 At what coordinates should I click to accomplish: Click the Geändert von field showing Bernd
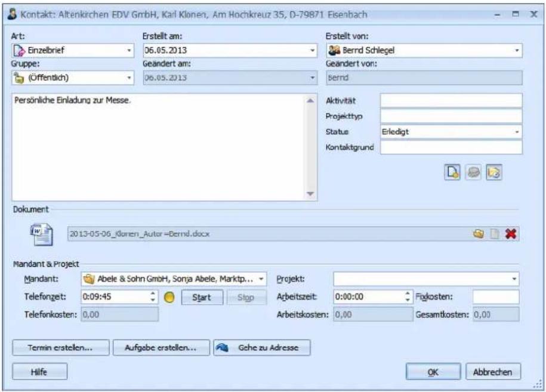pyautogui.click(x=424, y=78)
